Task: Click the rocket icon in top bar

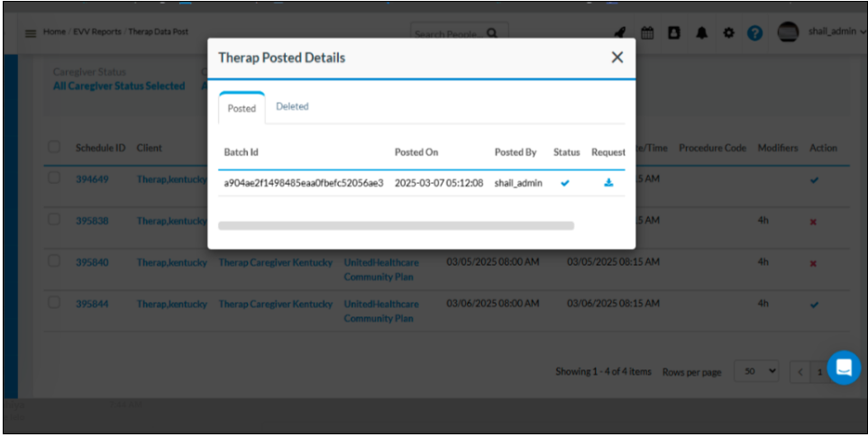Action: [620, 32]
